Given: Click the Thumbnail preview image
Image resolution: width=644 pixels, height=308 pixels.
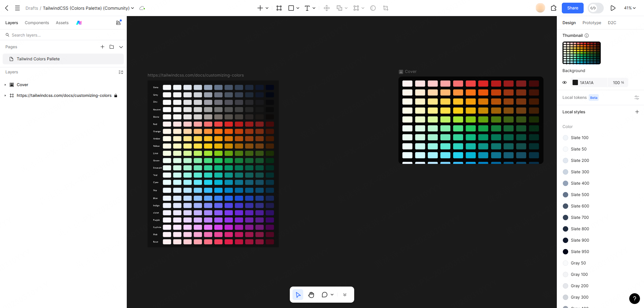Looking at the screenshot, I should (x=582, y=53).
